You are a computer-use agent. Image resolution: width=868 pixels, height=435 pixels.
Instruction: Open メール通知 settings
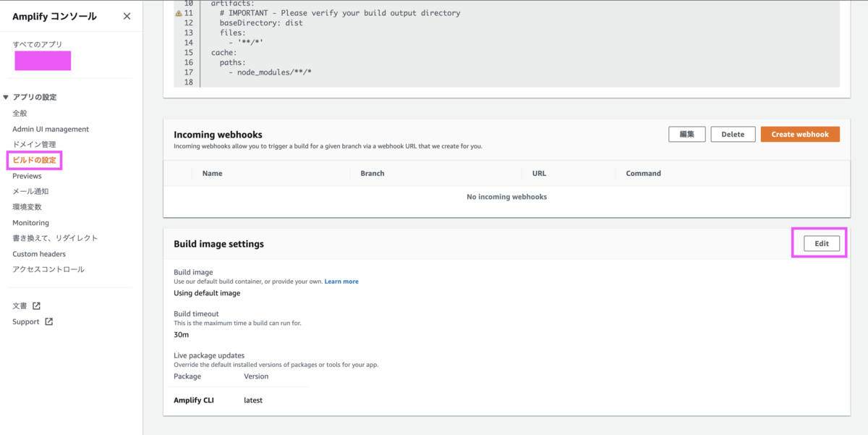(x=30, y=192)
